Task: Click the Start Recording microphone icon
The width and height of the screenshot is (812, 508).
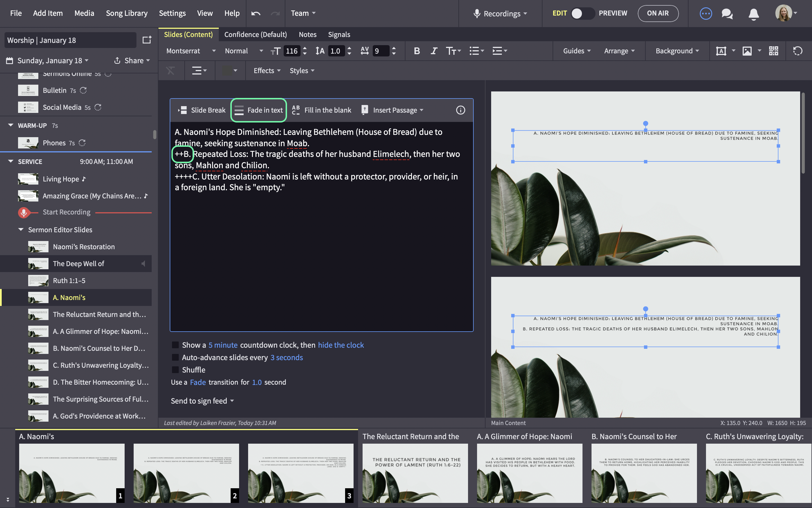Action: (x=23, y=212)
